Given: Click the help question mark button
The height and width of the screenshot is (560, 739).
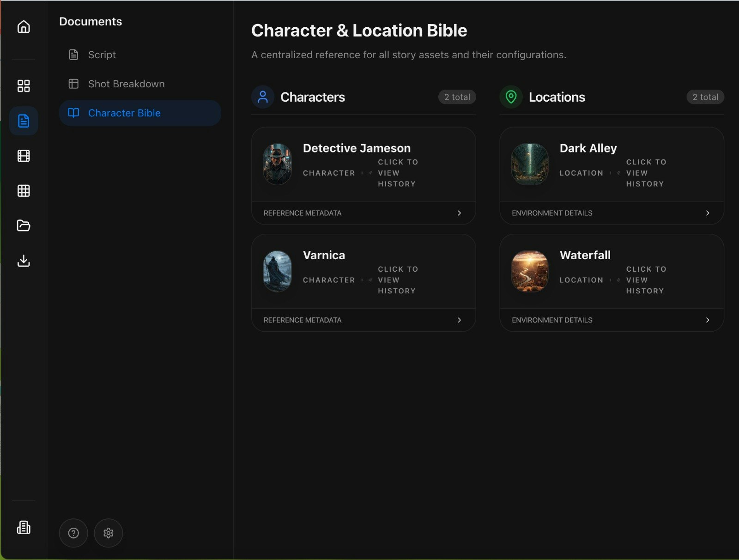Looking at the screenshot, I should [x=73, y=533].
